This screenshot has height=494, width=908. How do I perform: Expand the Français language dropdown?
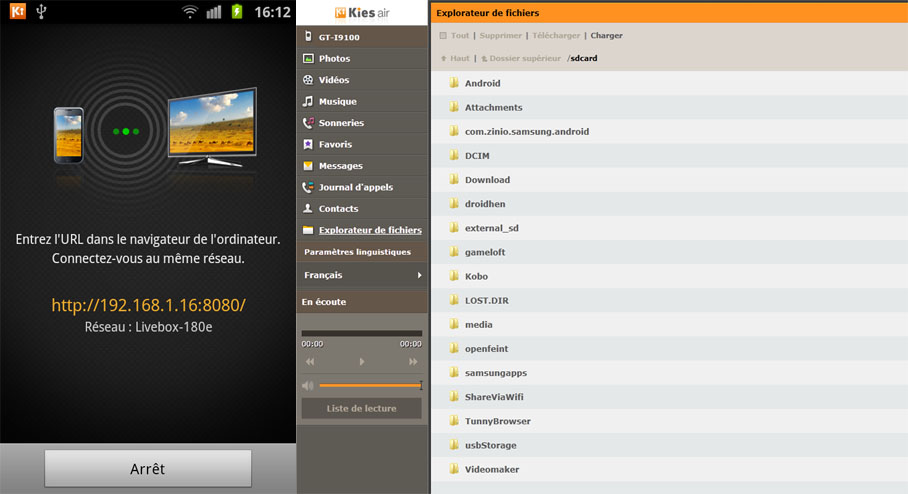coord(363,275)
